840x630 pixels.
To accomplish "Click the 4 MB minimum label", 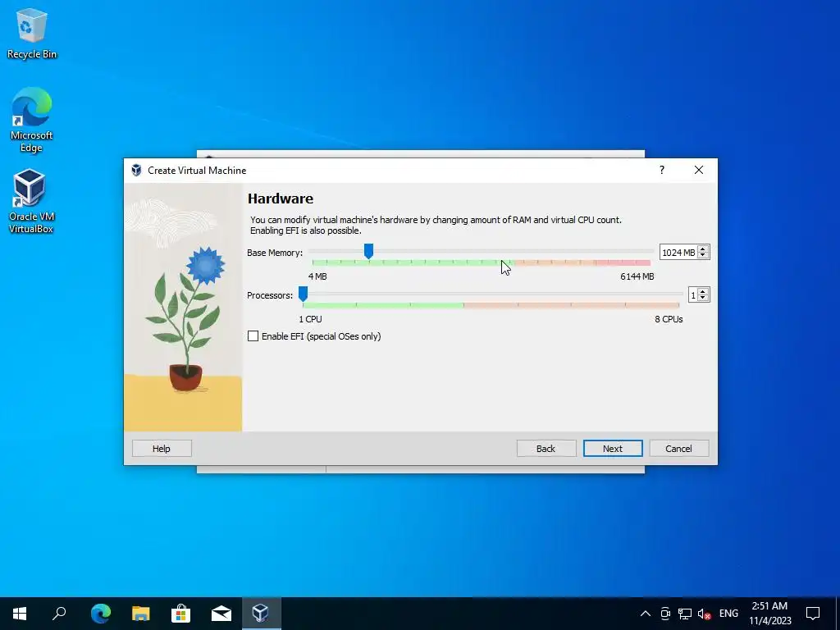I will click(317, 276).
